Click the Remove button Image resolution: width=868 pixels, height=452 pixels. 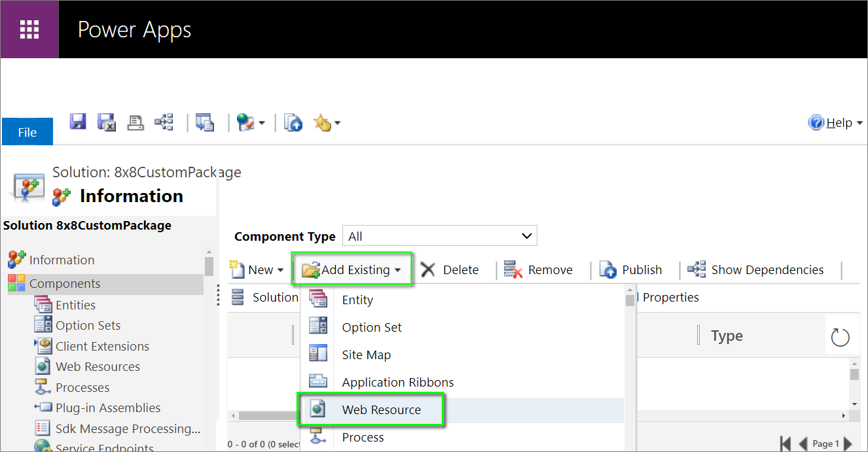point(539,269)
